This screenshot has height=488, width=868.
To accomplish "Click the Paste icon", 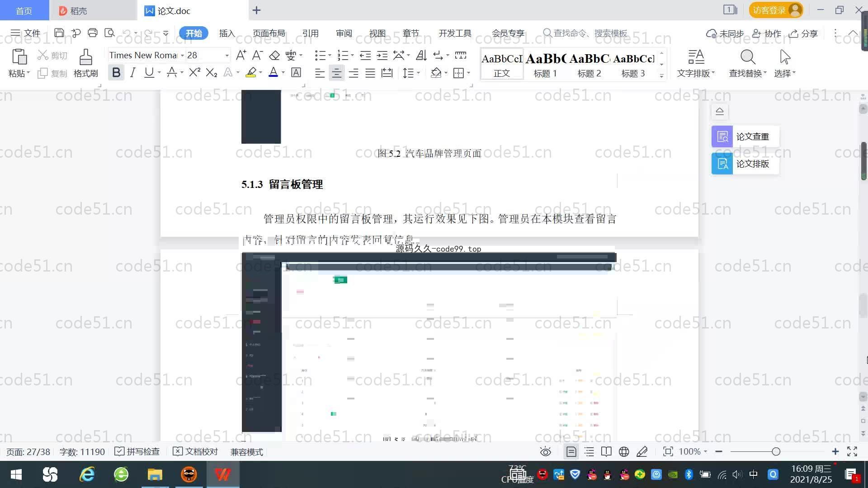I will (x=19, y=57).
